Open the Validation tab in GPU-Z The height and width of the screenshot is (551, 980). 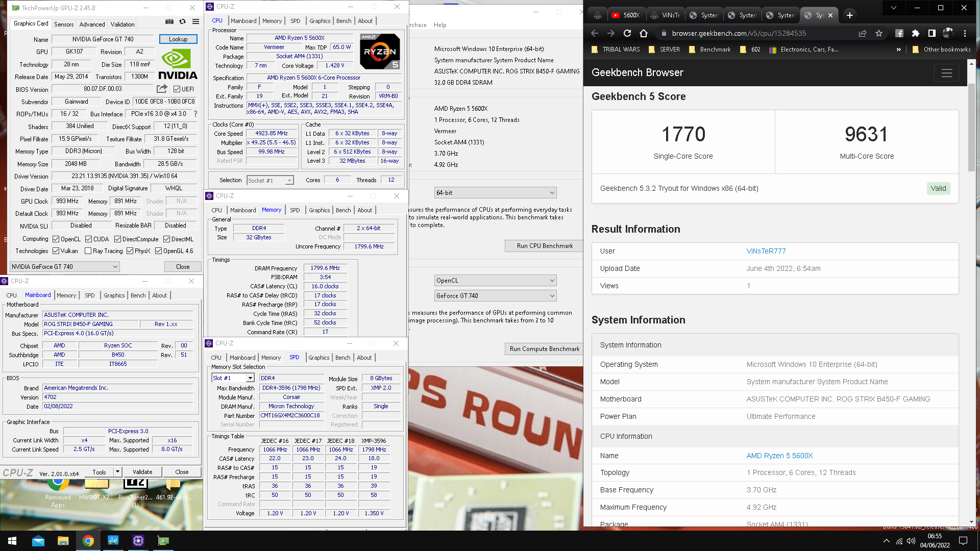122,24
